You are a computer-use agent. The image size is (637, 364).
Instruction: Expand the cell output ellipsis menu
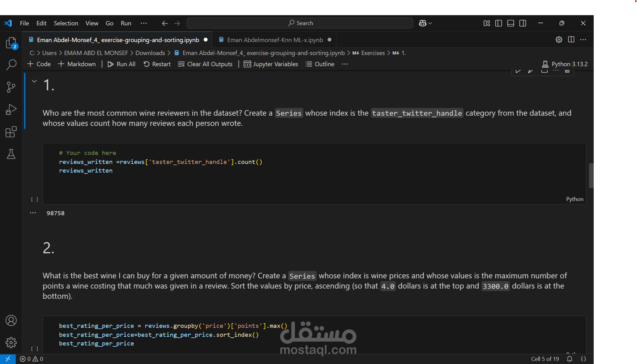pos(33,213)
